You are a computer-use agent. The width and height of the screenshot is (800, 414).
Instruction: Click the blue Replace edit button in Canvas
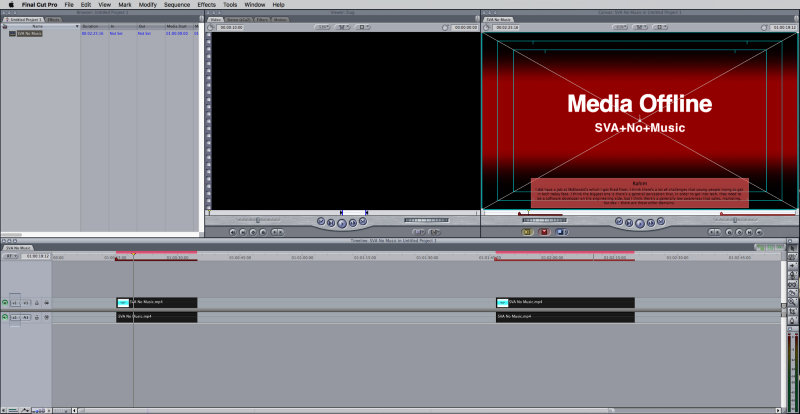click(561, 232)
